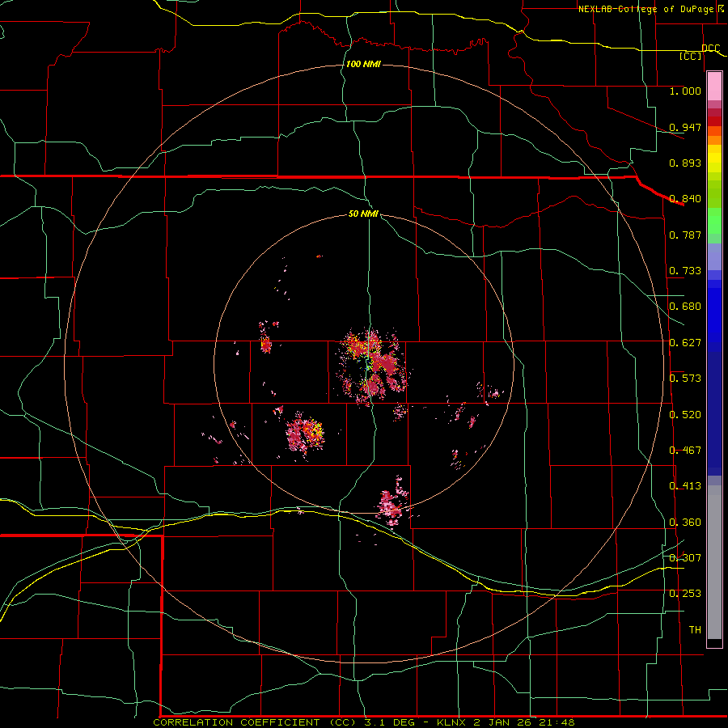This screenshot has height=728, width=728.
Task: Select the 0.840 scale value
Action: (685, 199)
